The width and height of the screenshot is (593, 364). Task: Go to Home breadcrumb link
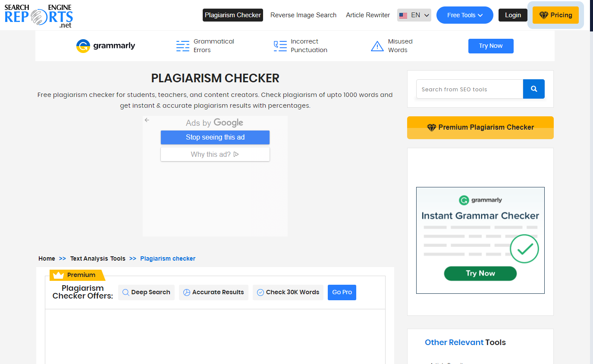point(47,259)
